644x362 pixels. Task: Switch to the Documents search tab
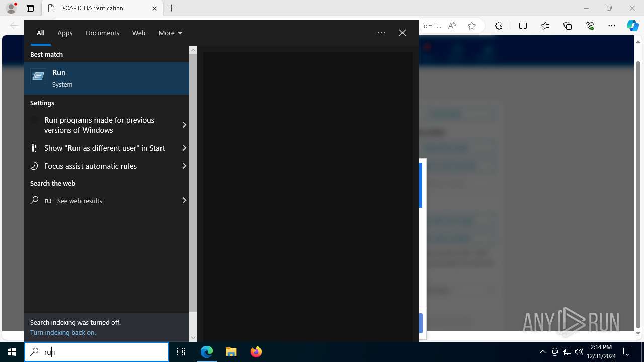click(x=102, y=33)
